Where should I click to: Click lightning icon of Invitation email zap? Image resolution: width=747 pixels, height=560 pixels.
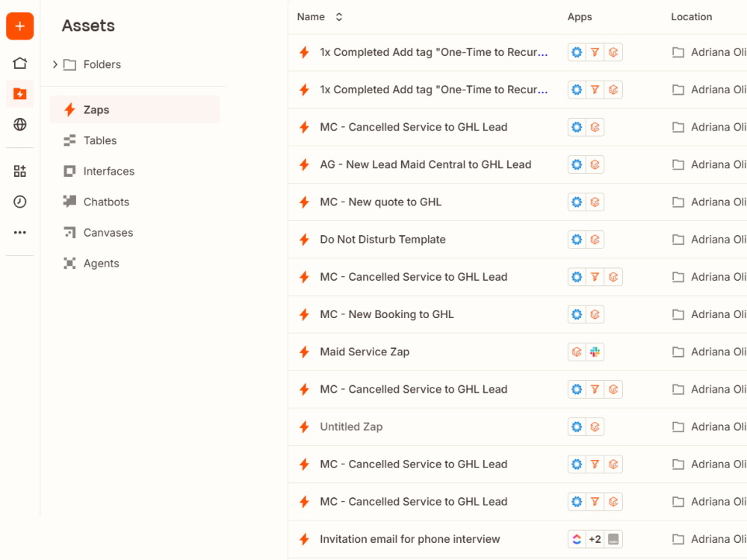304,539
